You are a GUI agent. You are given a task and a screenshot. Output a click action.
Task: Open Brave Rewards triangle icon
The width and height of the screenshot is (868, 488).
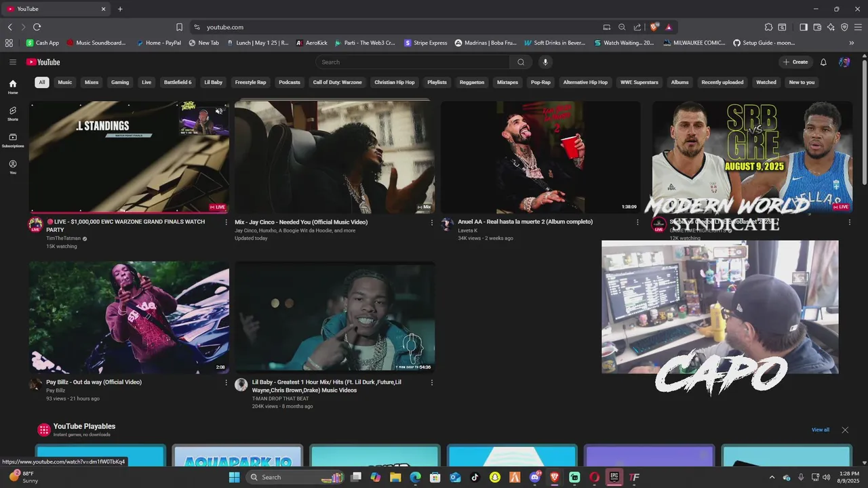[669, 27]
